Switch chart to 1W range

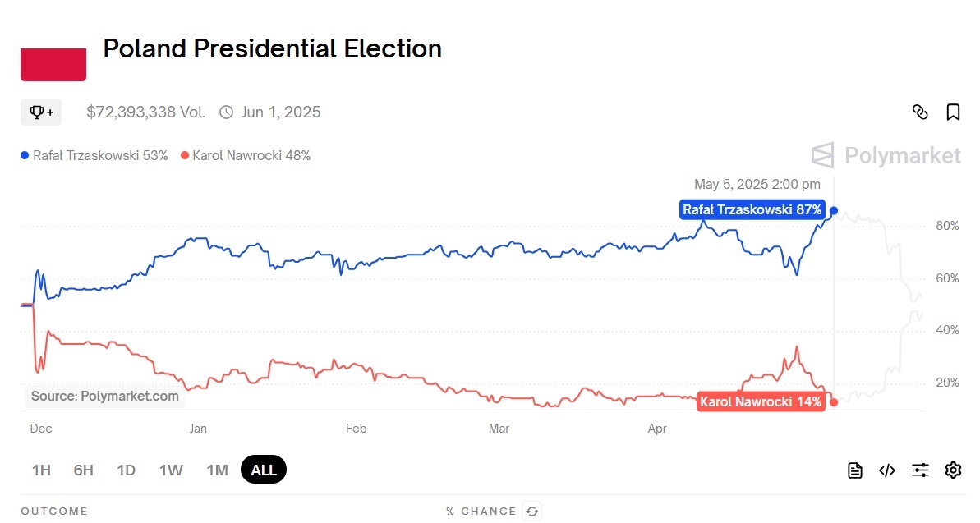coord(171,470)
